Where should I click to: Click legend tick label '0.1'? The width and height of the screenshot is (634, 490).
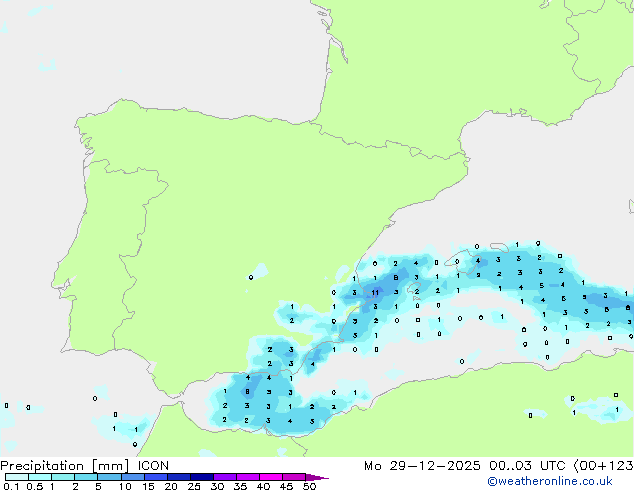11,486
